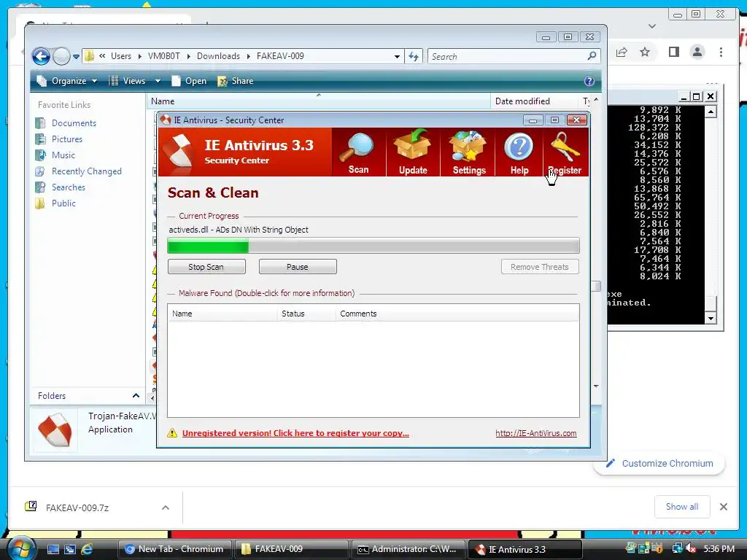Open the Views menu
Image resolution: width=747 pixels, height=560 pixels.
click(128, 81)
